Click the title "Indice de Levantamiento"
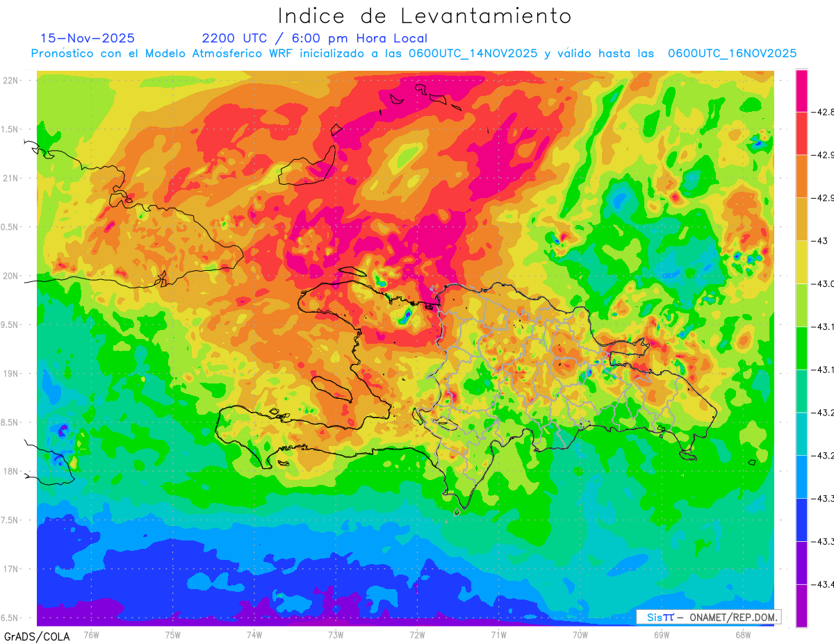 [x=425, y=15]
